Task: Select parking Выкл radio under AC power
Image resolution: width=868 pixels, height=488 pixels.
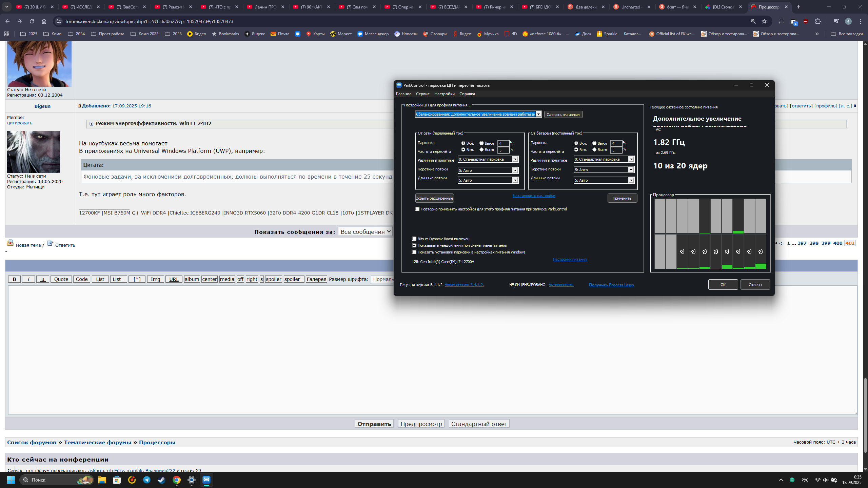Action: coord(481,143)
